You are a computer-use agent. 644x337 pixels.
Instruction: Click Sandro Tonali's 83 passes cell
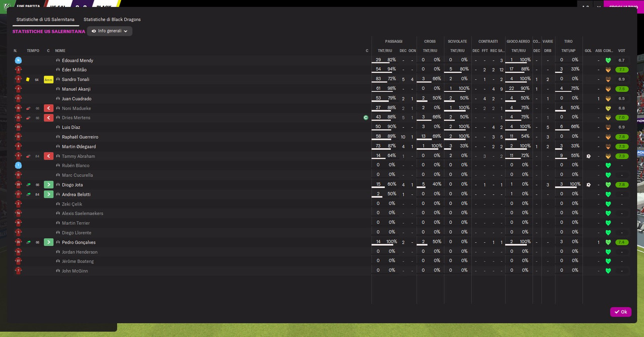[378, 79]
